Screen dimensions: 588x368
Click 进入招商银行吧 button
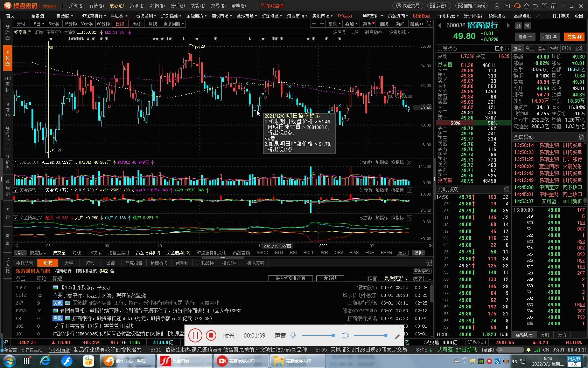[290, 278]
